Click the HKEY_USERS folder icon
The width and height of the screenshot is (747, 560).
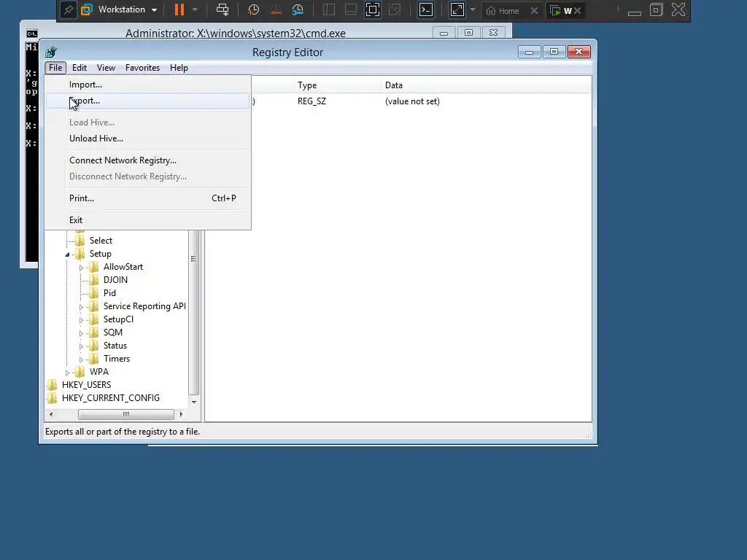point(53,385)
